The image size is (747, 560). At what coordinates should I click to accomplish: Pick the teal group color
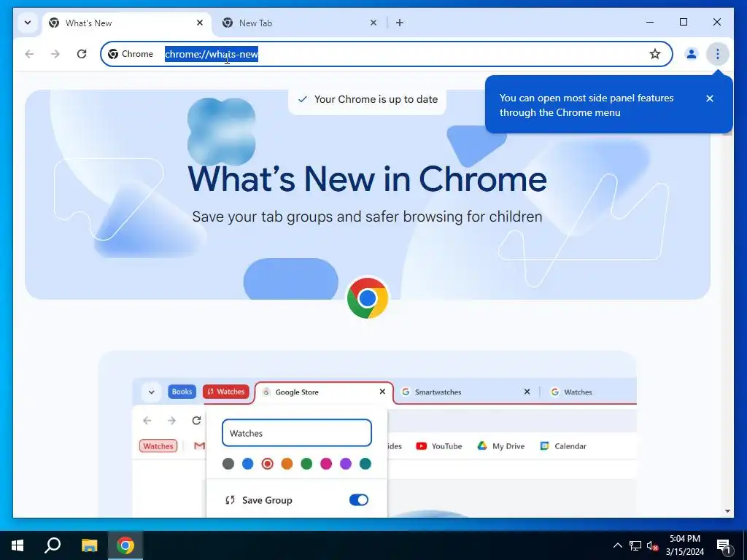click(x=365, y=464)
